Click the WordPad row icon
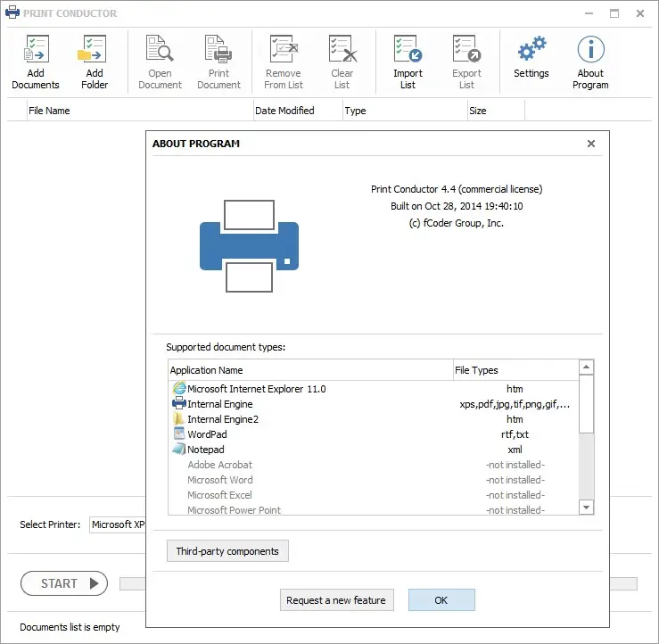Image resolution: width=659 pixels, height=644 pixels. (179, 433)
